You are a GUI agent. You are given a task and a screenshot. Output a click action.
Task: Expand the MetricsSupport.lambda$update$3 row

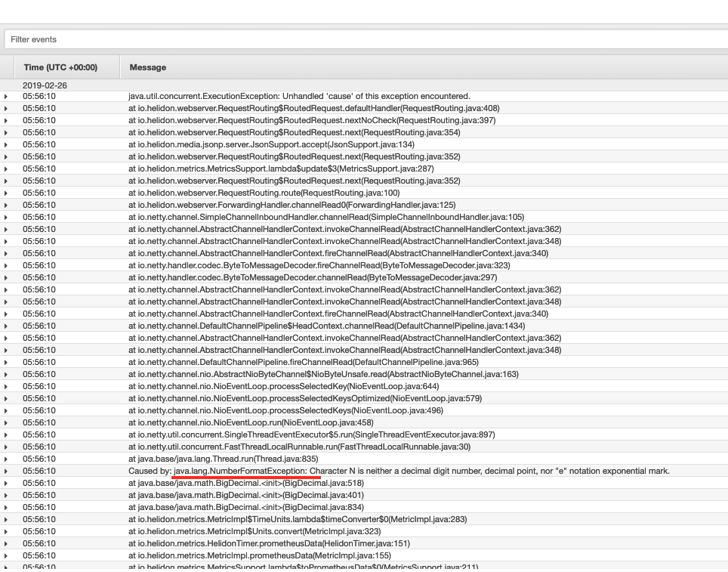(8, 169)
